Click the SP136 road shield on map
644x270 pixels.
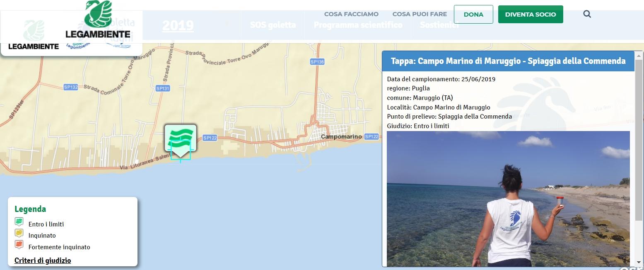(x=317, y=62)
